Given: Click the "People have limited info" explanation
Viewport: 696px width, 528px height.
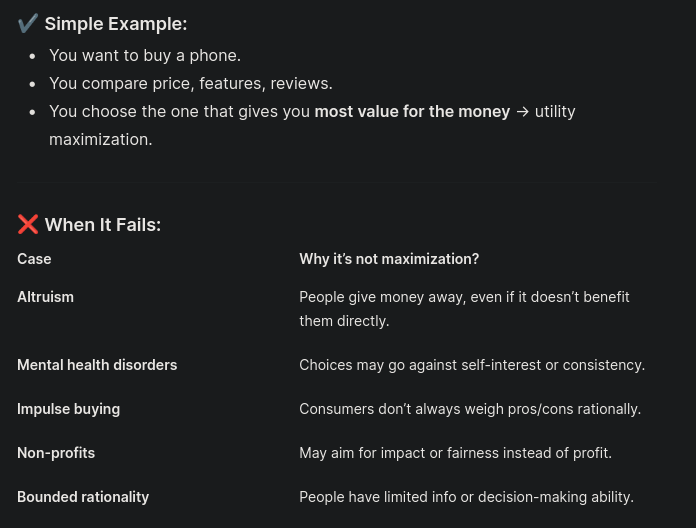Looking at the screenshot, I should point(466,497).
